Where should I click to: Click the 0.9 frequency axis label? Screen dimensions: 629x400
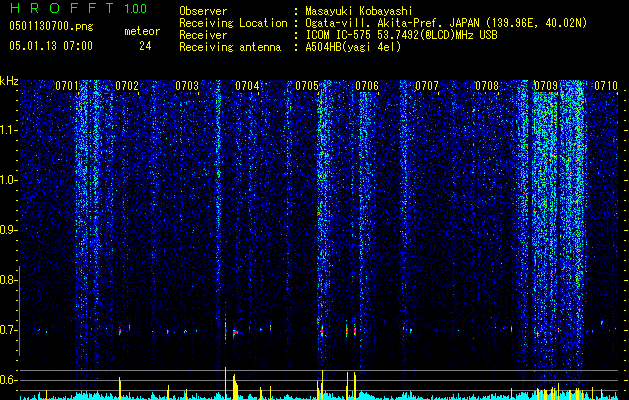(9, 230)
